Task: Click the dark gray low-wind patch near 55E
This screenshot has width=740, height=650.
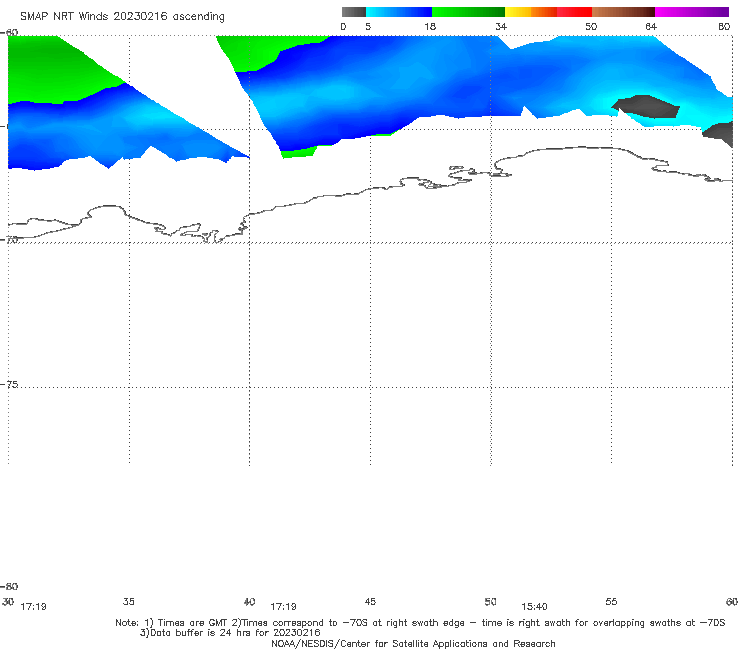Action: point(647,107)
